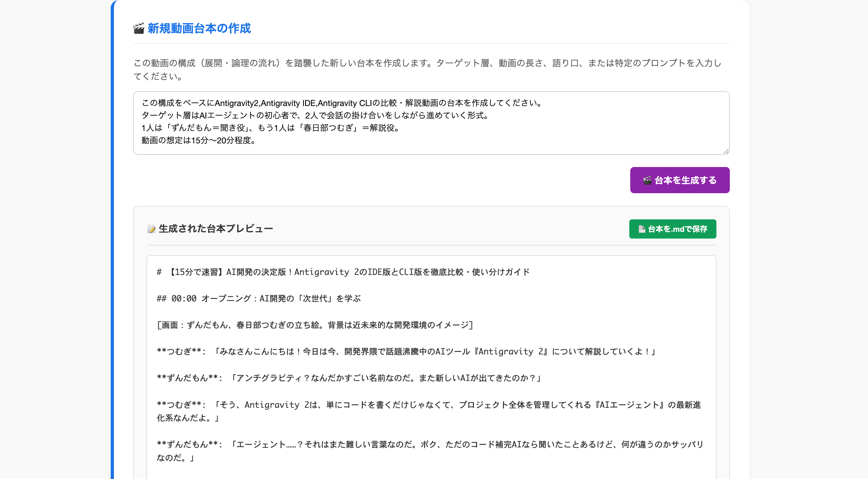The image size is (868, 479).
Task: Focus the prompt text area about Antigravity
Action: [431, 123]
